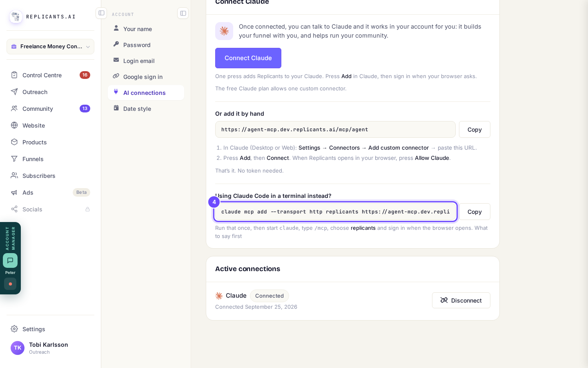Click the red record dot button
Viewport: 588px width, 368px height.
coord(10,284)
